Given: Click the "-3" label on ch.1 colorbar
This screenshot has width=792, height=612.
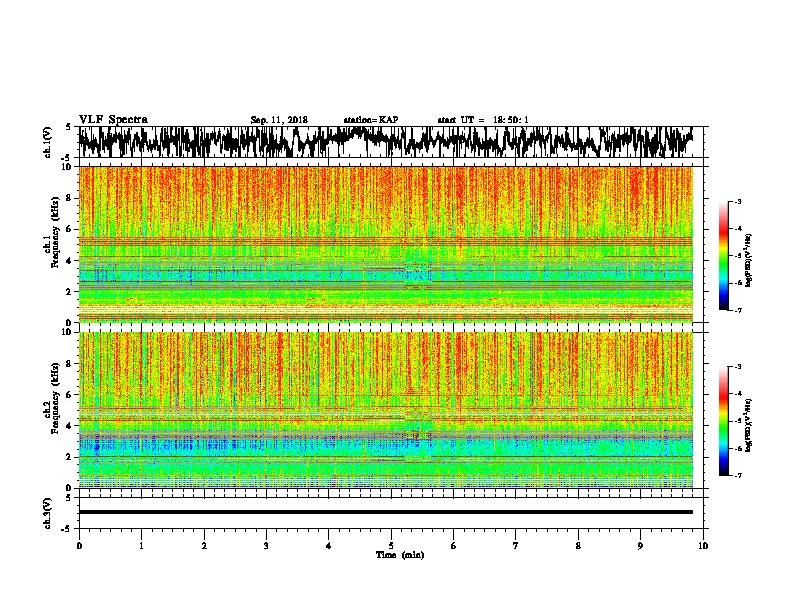Looking at the screenshot, I should 737,202.
